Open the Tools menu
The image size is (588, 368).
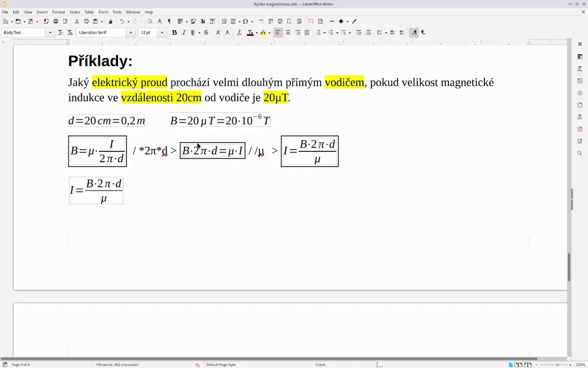point(117,12)
